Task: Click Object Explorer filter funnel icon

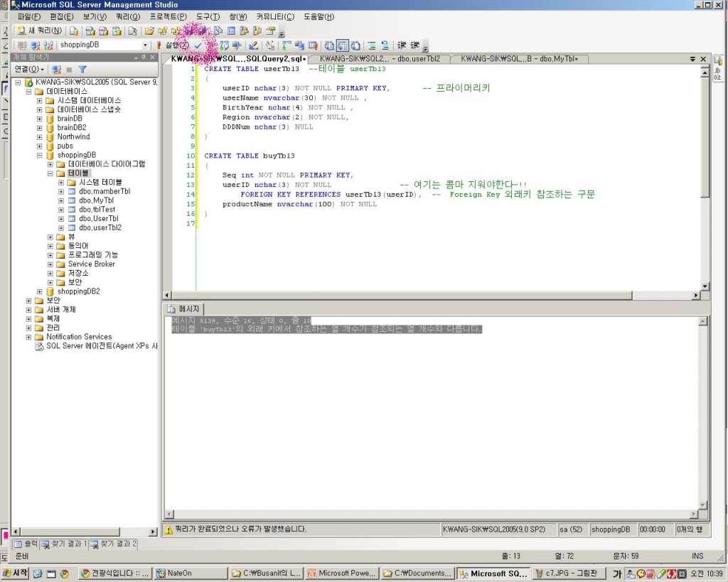Action: click(x=82, y=69)
